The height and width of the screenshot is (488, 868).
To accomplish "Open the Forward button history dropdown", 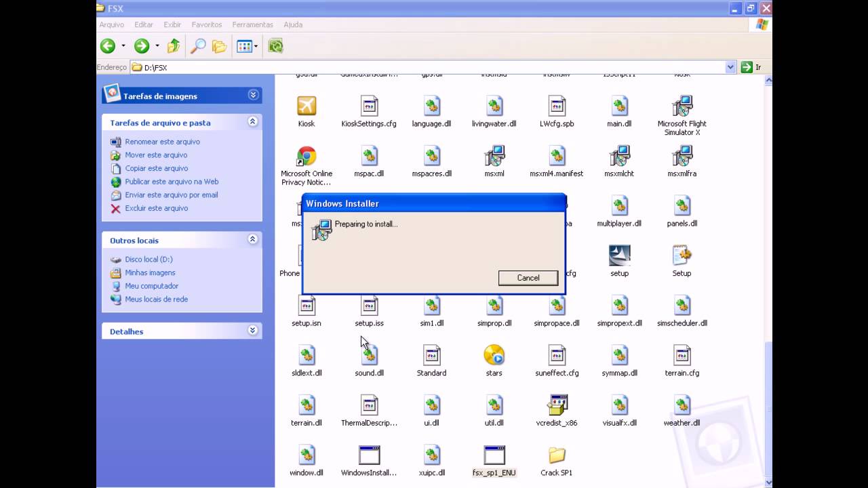I will [157, 46].
